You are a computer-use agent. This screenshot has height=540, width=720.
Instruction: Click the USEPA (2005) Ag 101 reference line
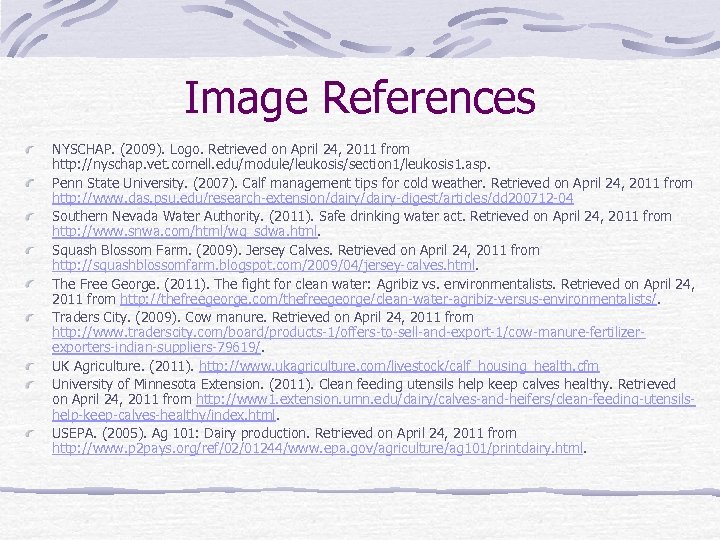(284, 433)
